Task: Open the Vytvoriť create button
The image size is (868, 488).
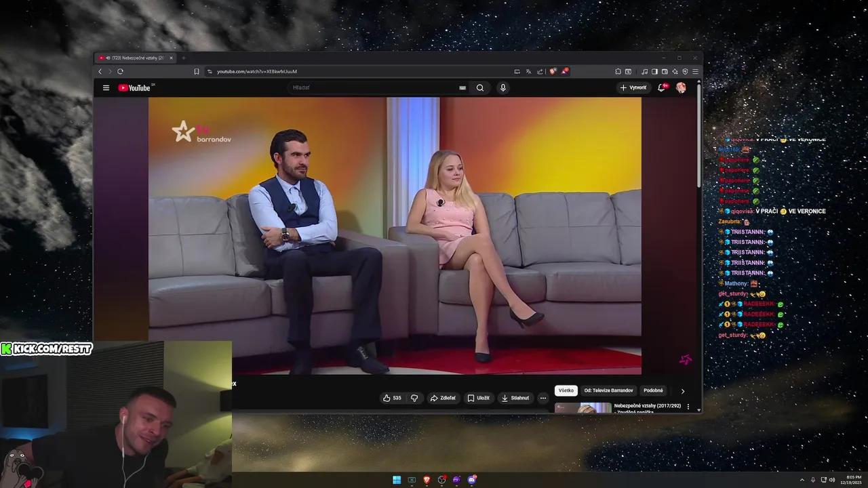Action: (633, 87)
